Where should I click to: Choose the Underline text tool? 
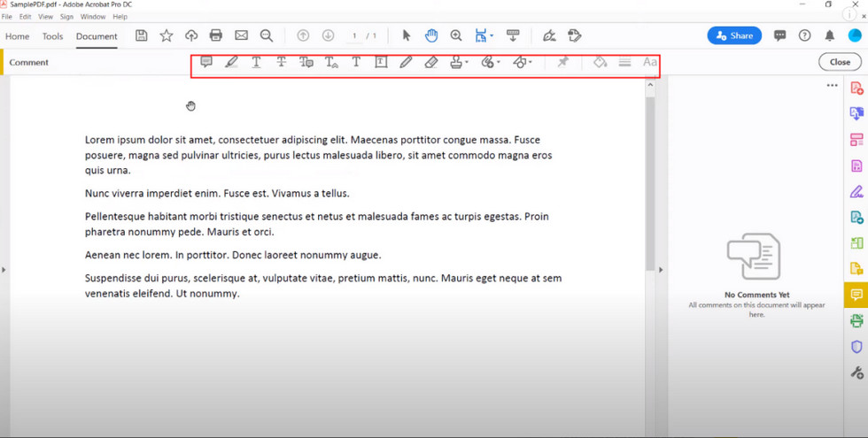256,62
